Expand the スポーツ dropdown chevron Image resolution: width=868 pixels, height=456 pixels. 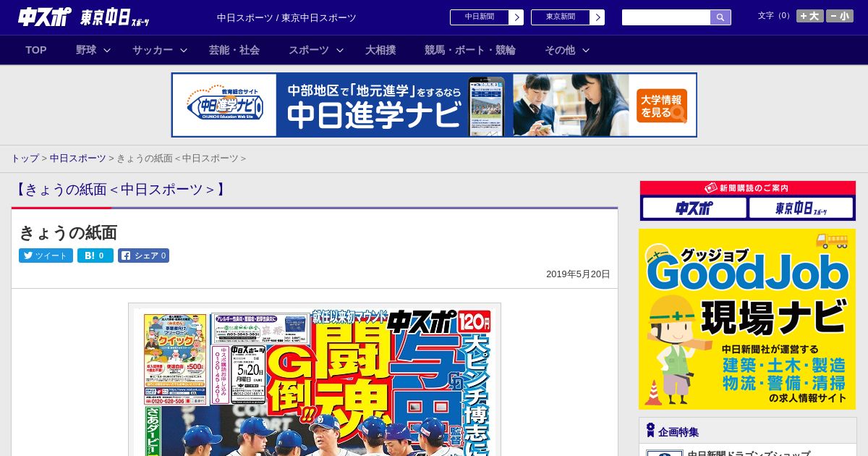click(x=340, y=50)
